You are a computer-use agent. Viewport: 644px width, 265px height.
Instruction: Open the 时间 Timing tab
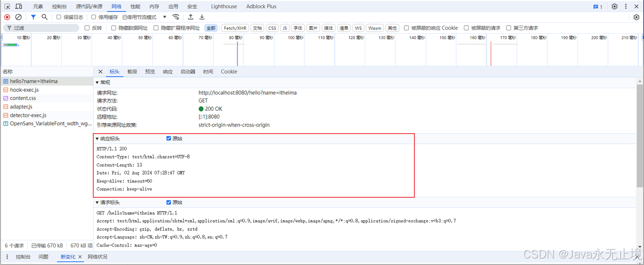(x=208, y=71)
